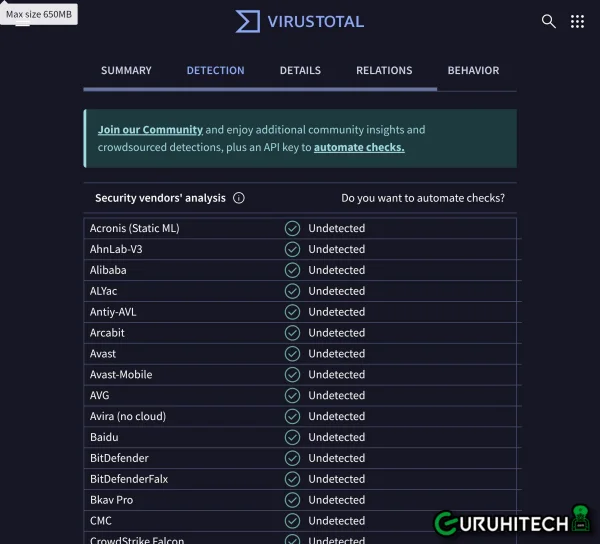Click the VIRUSTOTAL wordmark
This screenshot has height=544, width=600.
click(316, 22)
